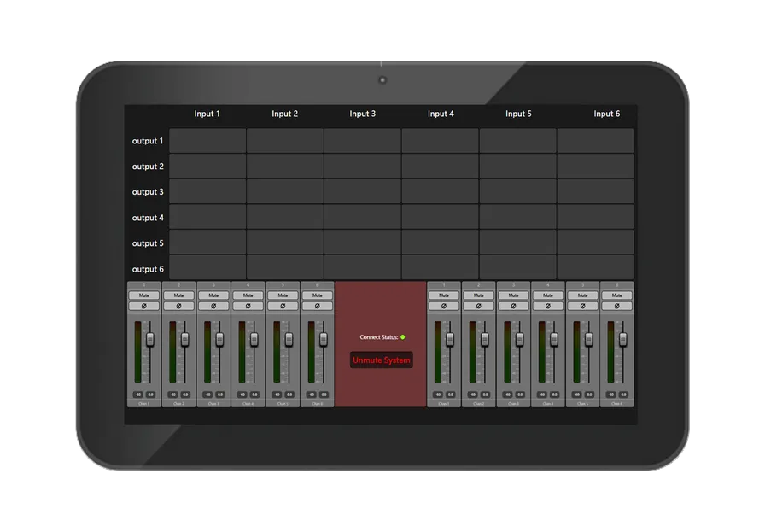
Task: Click the green Connect Status indicator
Action: click(x=402, y=337)
